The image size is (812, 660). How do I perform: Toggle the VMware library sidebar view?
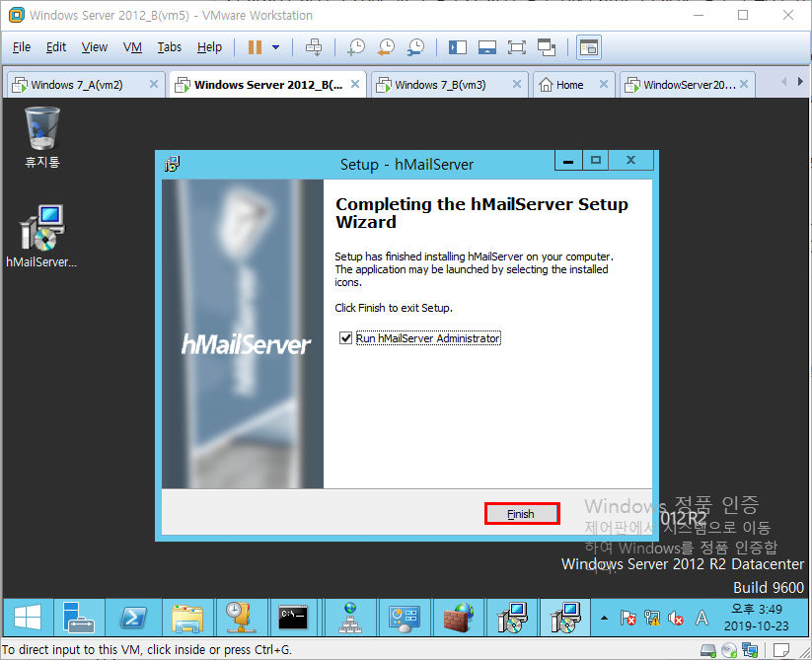tap(457, 47)
